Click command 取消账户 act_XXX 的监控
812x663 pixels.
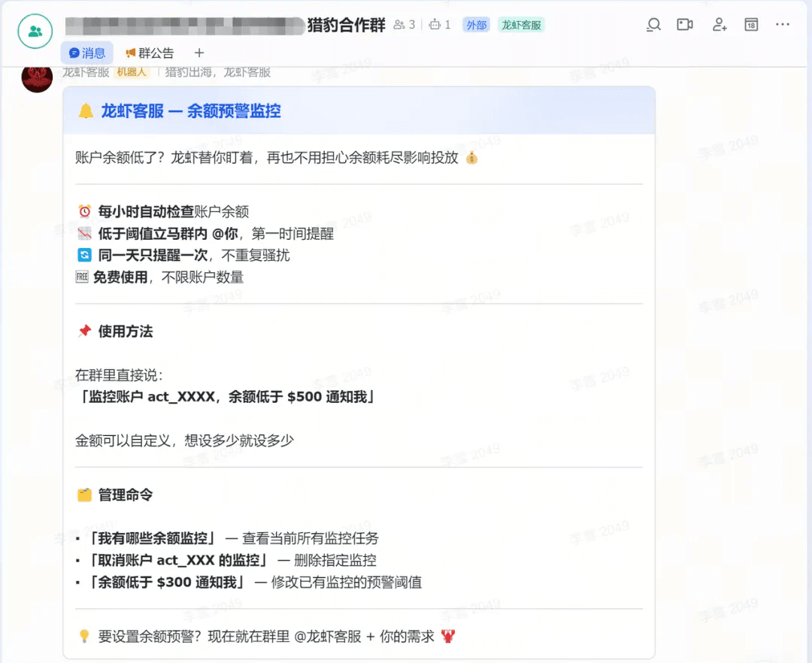179,560
